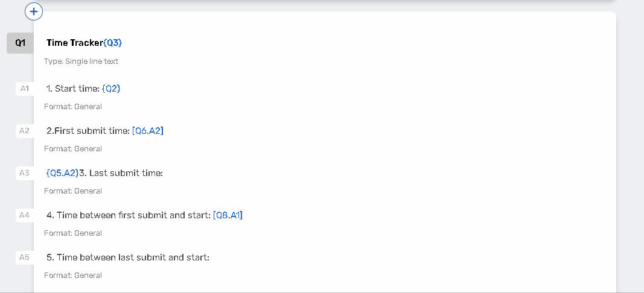Click the {Q2} piping tag
This screenshot has height=293, width=644.
click(111, 89)
